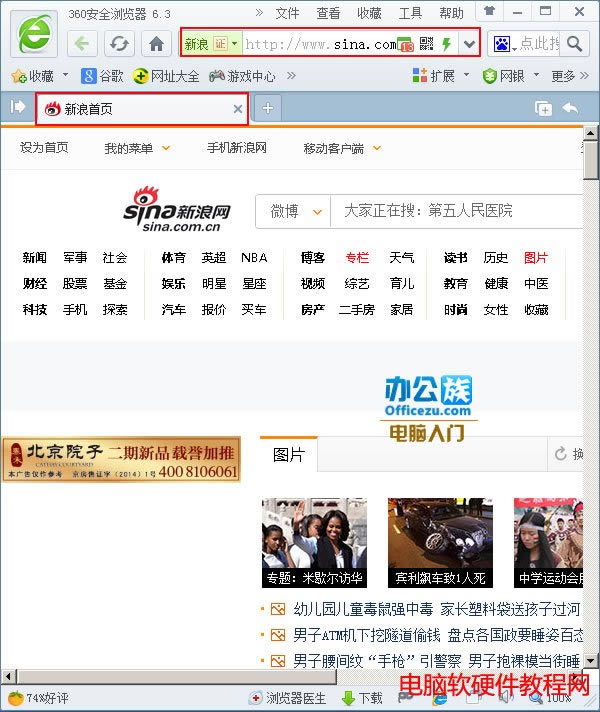Click the 360 browser green e logo
The height and width of the screenshot is (712, 600).
(x=34, y=35)
